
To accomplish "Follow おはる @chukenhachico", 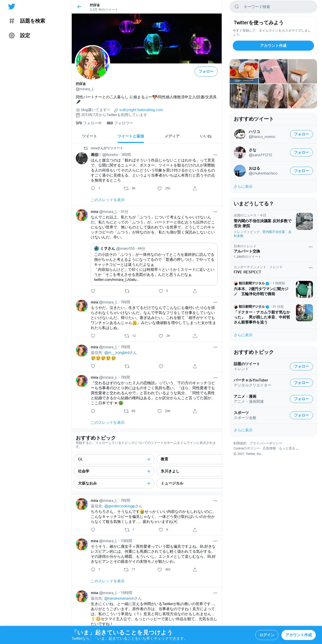I will coord(301,171).
